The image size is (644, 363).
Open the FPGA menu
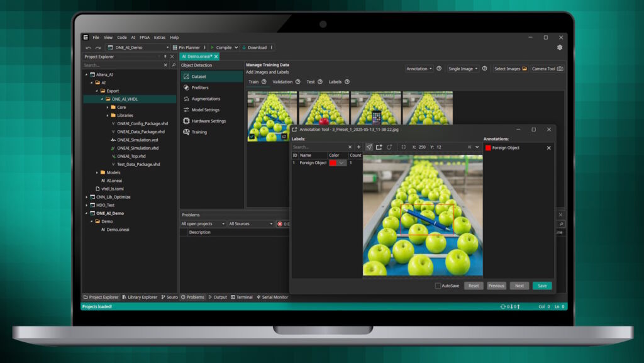143,37
